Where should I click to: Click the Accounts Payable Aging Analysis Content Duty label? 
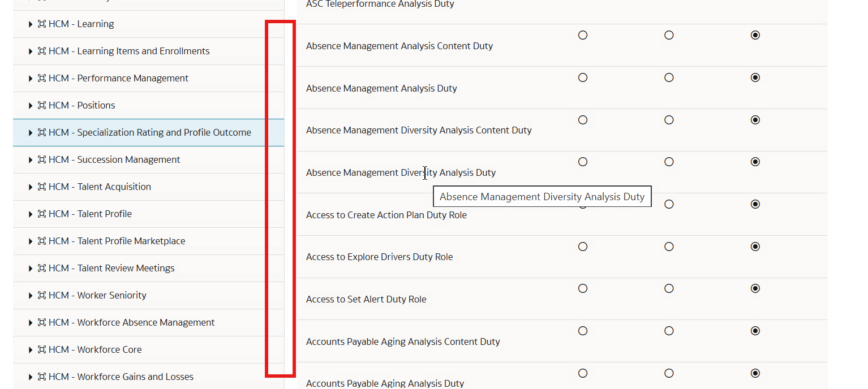403,342
